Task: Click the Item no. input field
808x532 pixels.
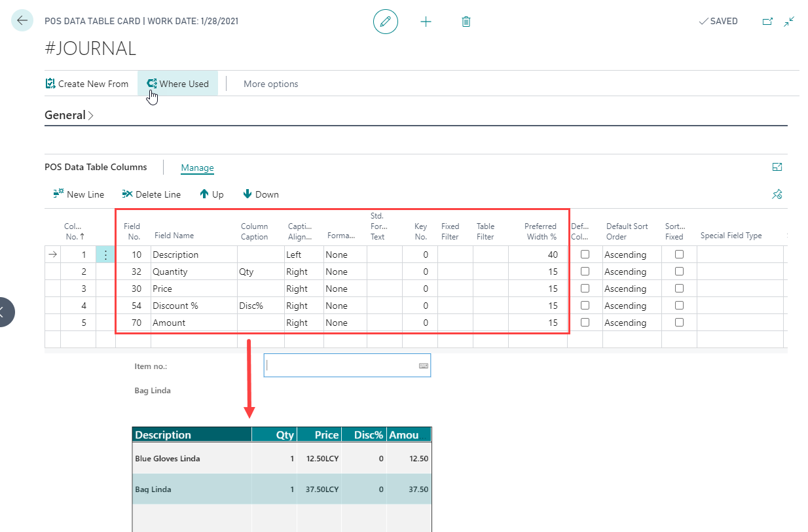Action: pos(341,366)
